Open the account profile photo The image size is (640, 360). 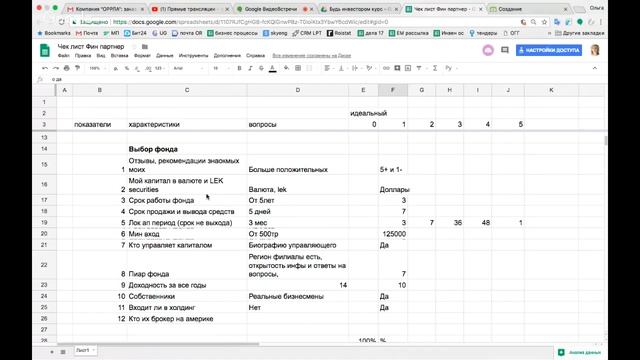(595, 50)
